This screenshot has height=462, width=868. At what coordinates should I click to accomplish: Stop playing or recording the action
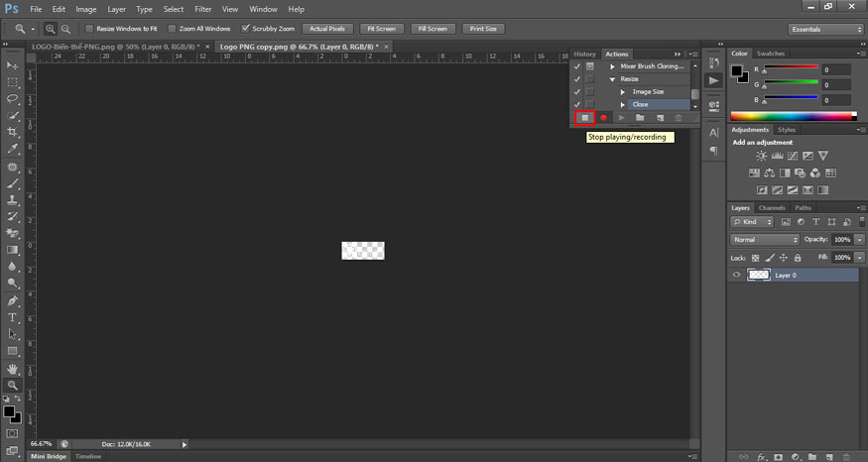[x=584, y=118]
